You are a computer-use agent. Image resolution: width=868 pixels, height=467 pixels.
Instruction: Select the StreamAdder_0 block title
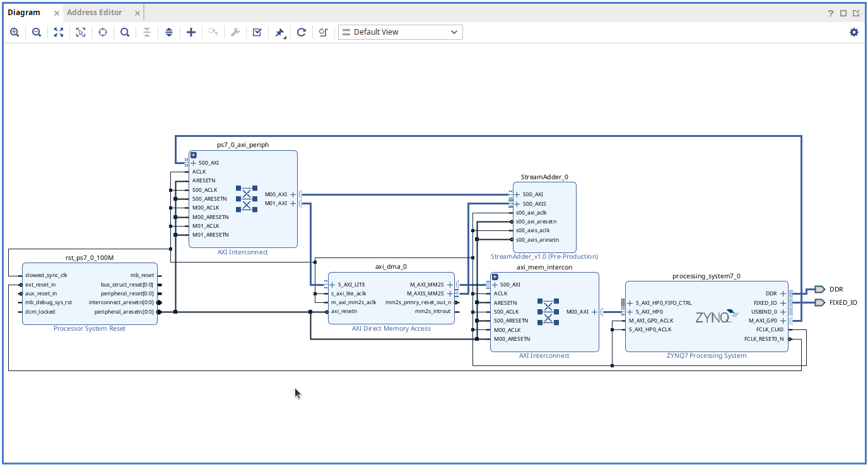tap(544, 177)
